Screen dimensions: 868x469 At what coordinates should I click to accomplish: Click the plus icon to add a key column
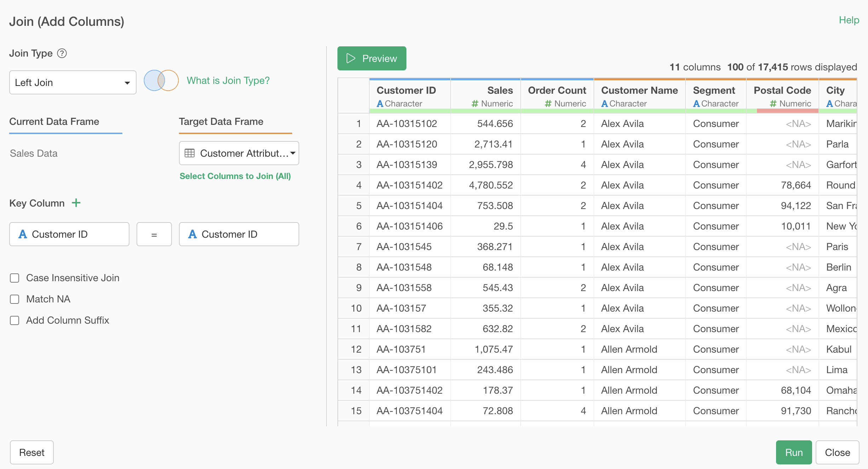[x=76, y=203]
